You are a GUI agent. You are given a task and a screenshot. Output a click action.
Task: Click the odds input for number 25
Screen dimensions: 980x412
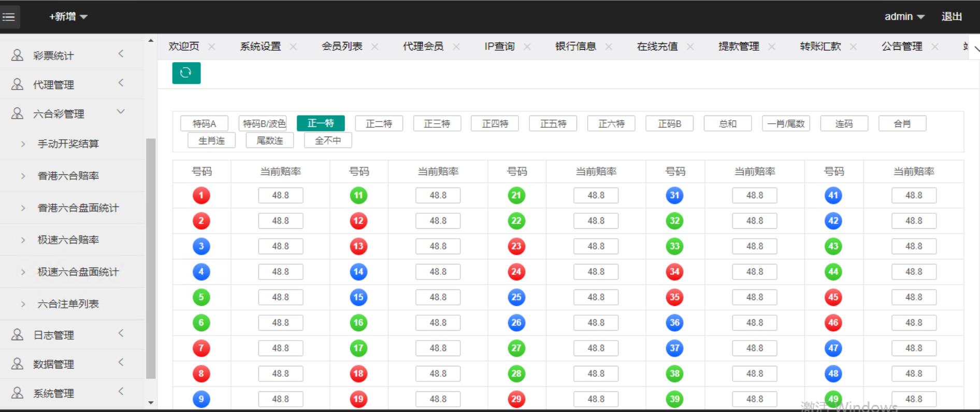[x=596, y=297]
